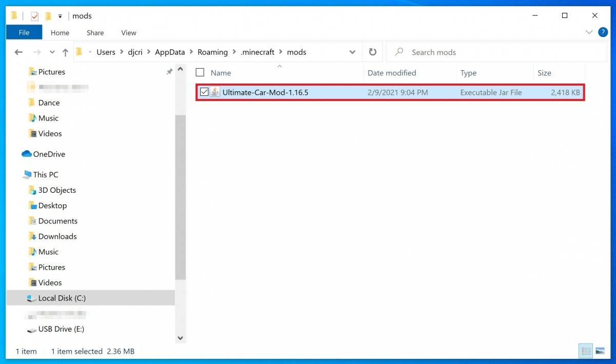The image size is (616, 364).
Task: Click the Executable Jar File type cell
Action: click(x=491, y=92)
